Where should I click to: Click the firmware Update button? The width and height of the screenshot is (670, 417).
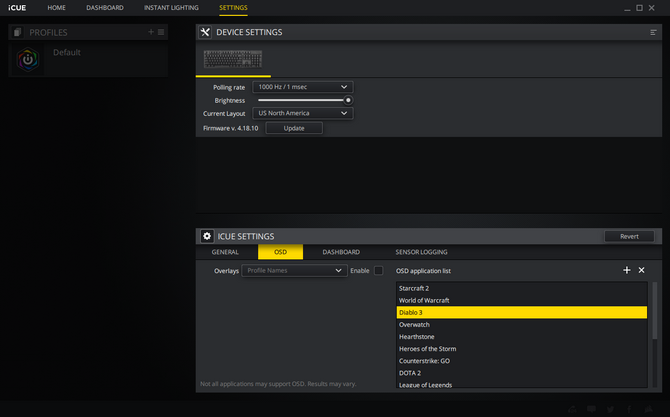coord(294,128)
